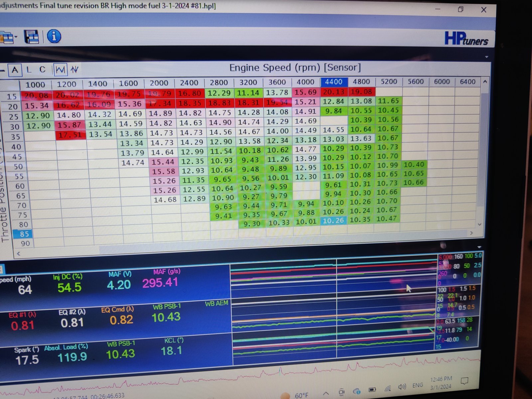
Task: Click the EQ Cmd gauge value 0.82
Action: [121, 320]
